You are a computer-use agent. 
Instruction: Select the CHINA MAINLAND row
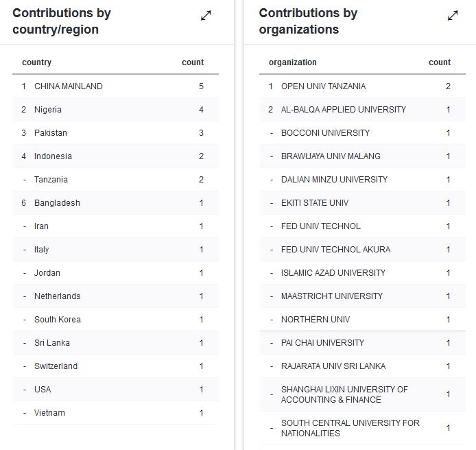(x=69, y=86)
